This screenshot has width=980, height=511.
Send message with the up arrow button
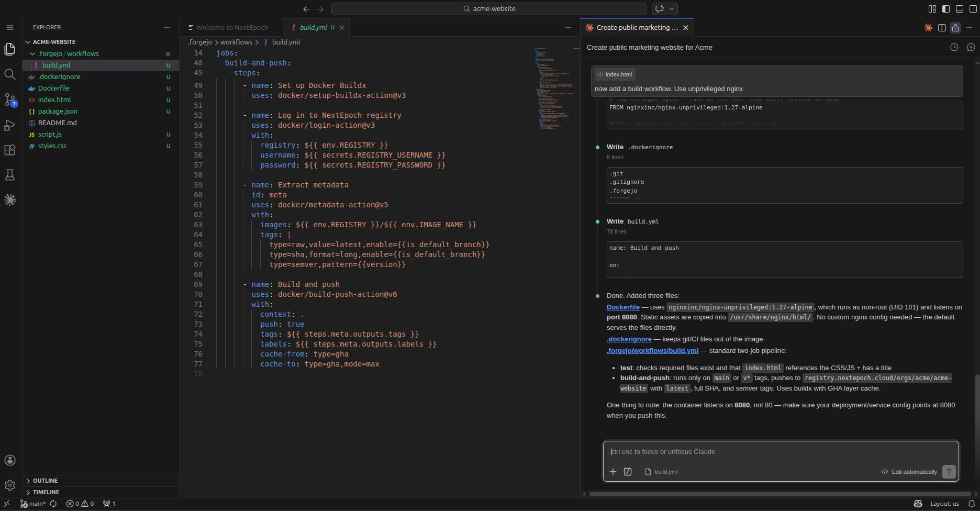click(949, 472)
